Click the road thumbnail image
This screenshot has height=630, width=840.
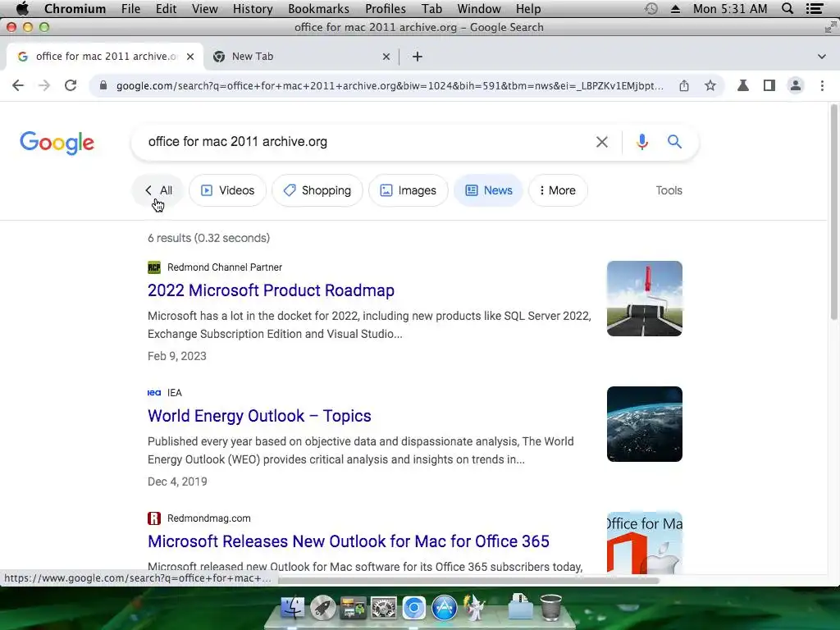(645, 299)
